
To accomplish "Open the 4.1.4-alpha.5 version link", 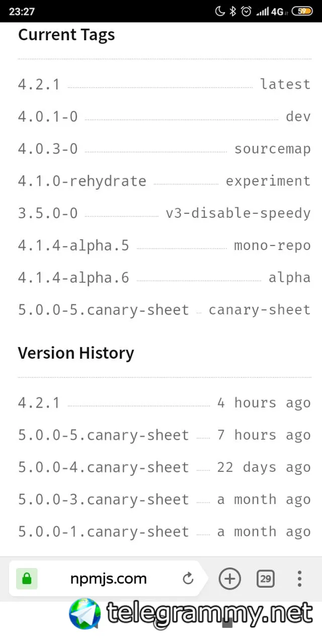I will (x=73, y=246).
